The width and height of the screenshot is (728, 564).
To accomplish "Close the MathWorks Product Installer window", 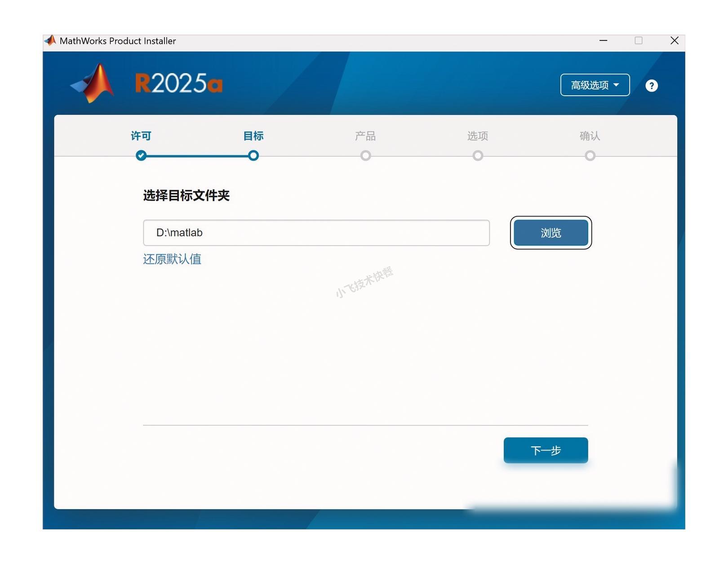I will pyautogui.click(x=675, y=40).
